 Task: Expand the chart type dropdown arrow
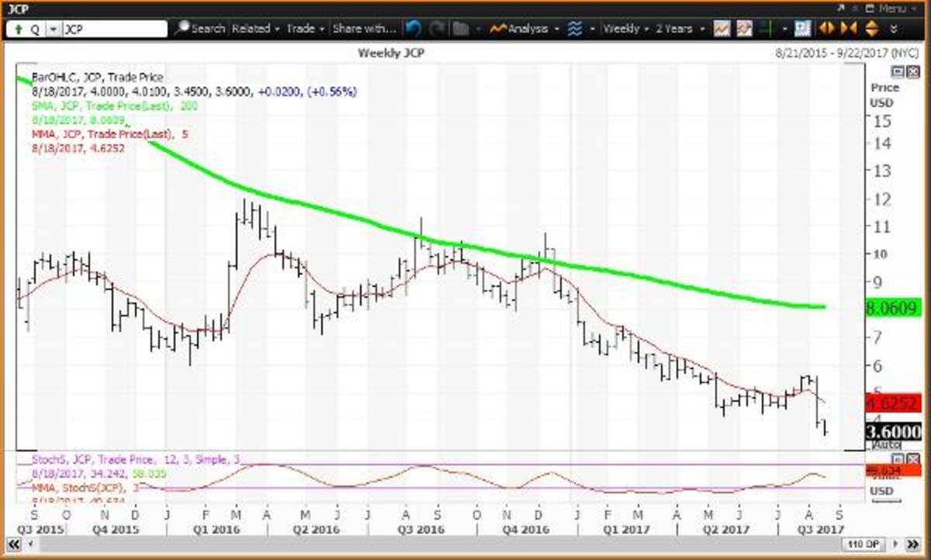click(784, 29)
